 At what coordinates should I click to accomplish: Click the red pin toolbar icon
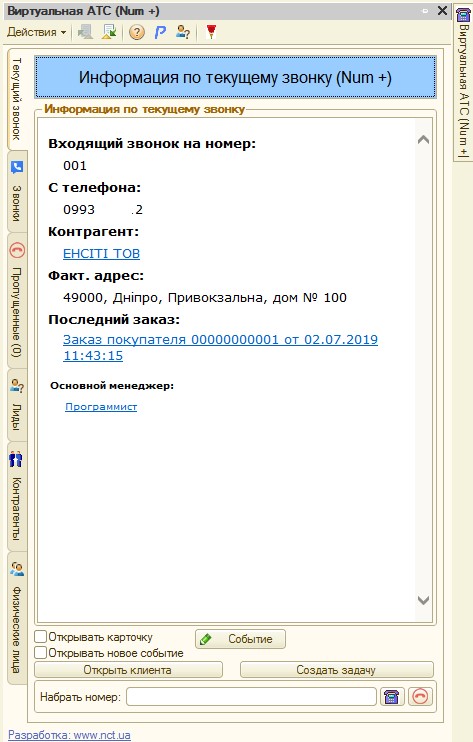[x=211, y=32]
